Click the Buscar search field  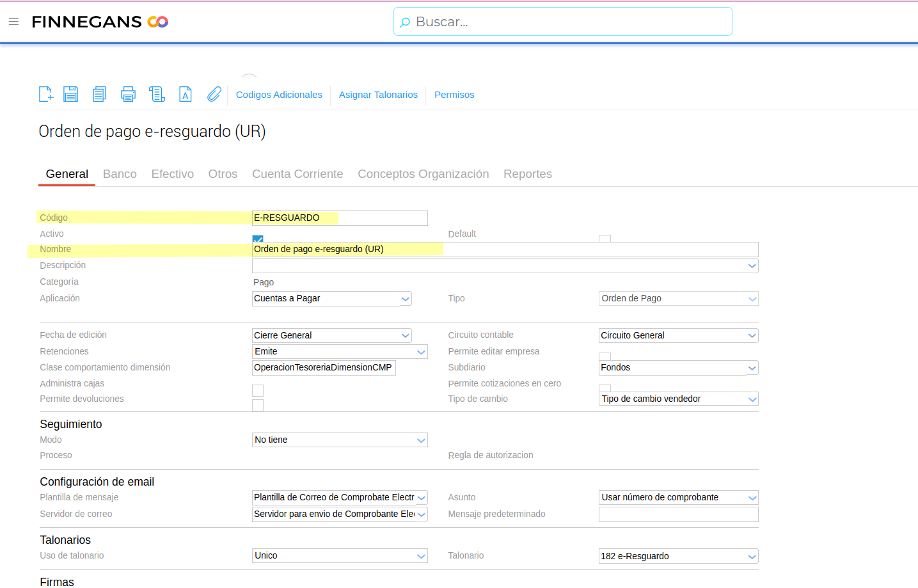pyautogui.click(x=563, y=22)
